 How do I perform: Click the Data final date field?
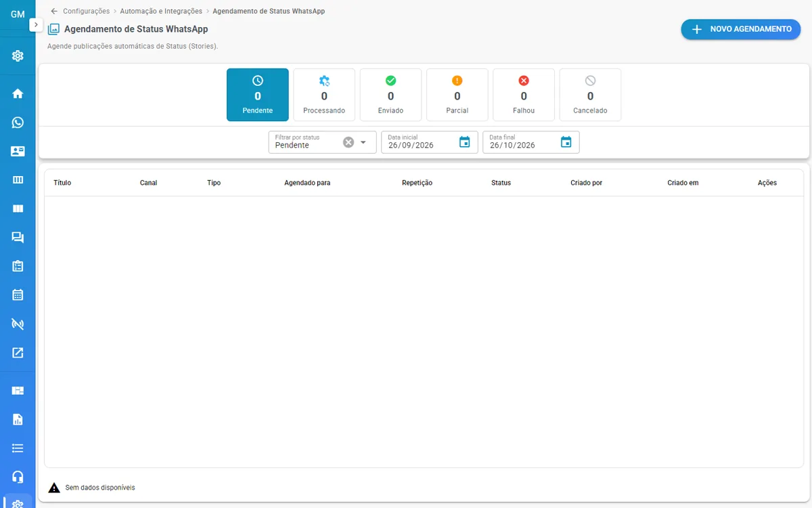531,142
